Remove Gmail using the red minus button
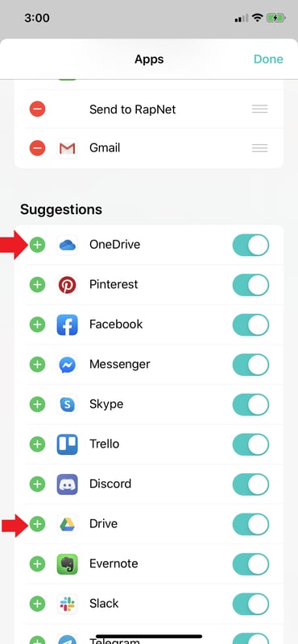Image resolution: width=298 pixels, height=644 pixels. tap(37, 148)
